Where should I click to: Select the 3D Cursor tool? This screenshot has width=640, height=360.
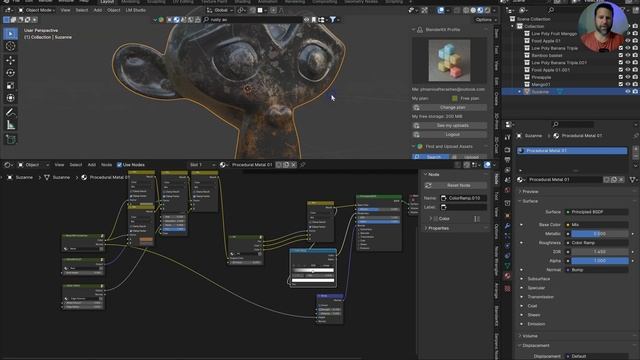[x=11, y=46]
